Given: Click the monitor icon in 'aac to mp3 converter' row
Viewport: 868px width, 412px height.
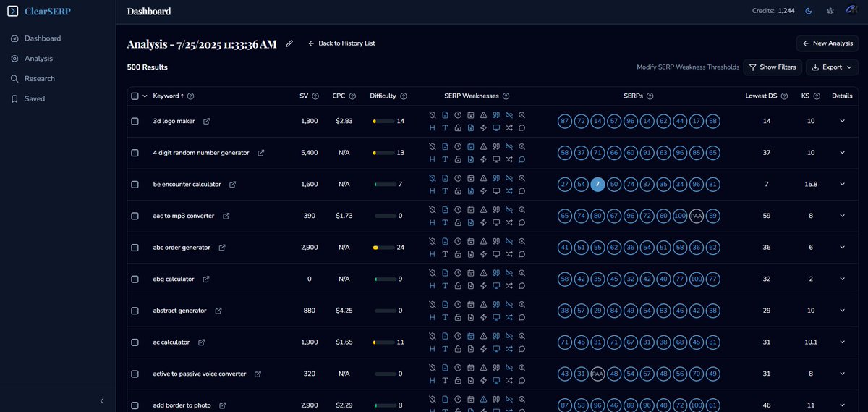Looking at the screenshot, I should [x=496, y=222].
